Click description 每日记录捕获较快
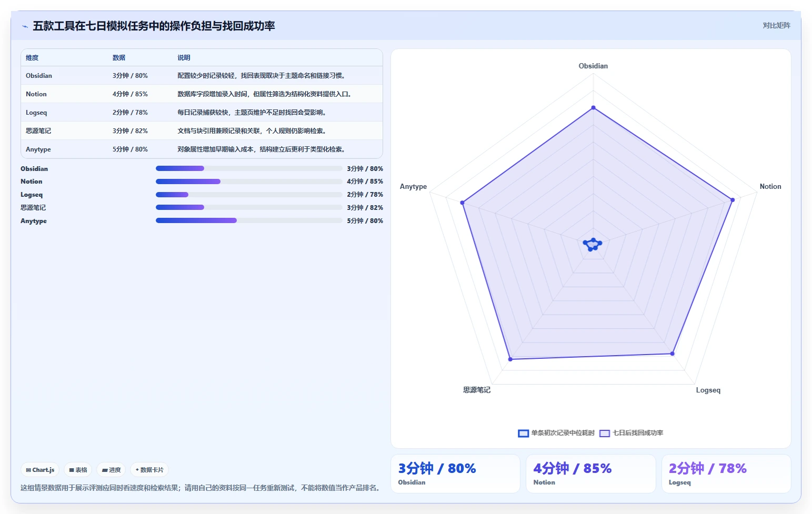Screen dimensions: 812x514 point(253,113)
